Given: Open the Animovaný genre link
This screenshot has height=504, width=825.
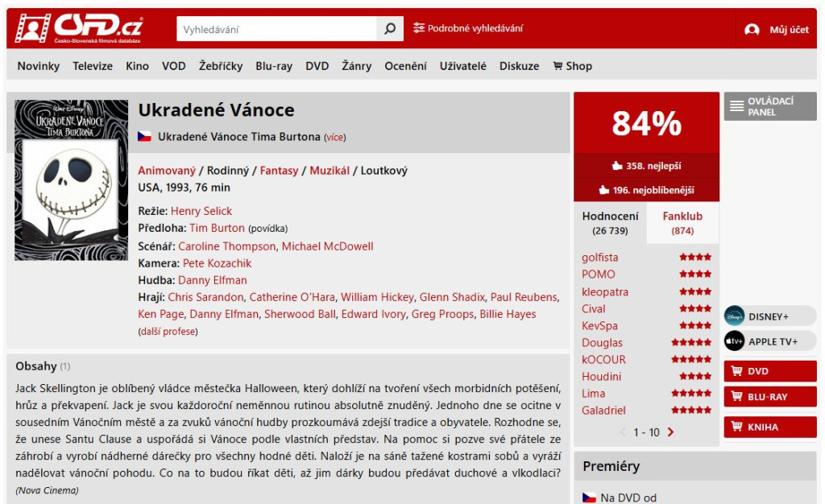Looking at the screenshot, I should pyautogui.click(x=167, y=170).
